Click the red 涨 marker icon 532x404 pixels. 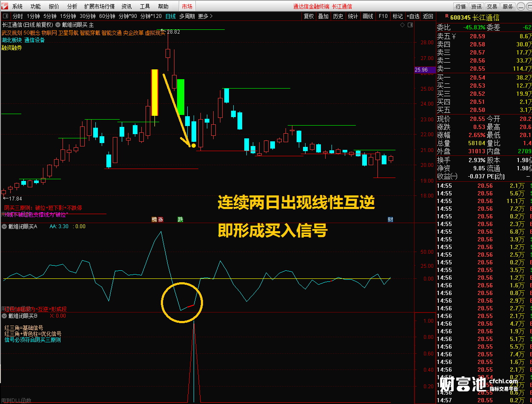point(160,220)
